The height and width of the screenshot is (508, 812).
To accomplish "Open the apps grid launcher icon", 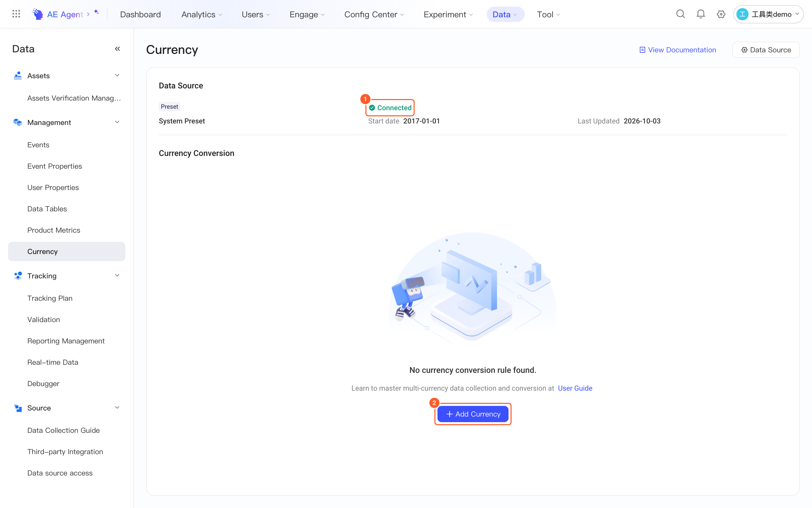I will coord(16,14).
